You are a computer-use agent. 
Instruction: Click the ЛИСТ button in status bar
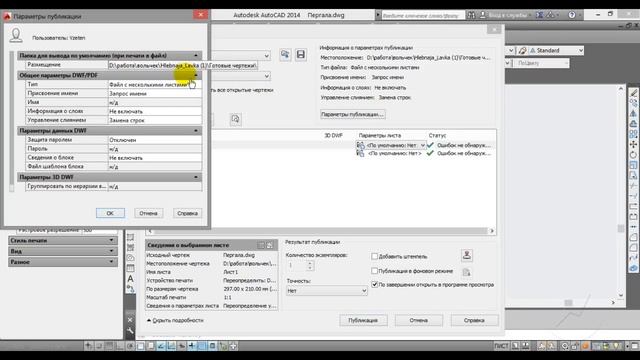point(501,346)
